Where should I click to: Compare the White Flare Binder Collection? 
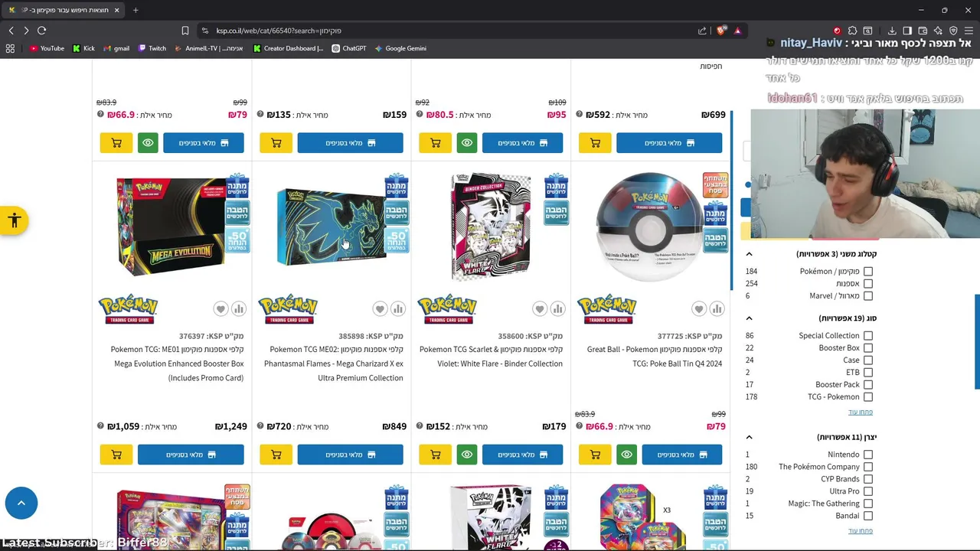pos(557,309)
